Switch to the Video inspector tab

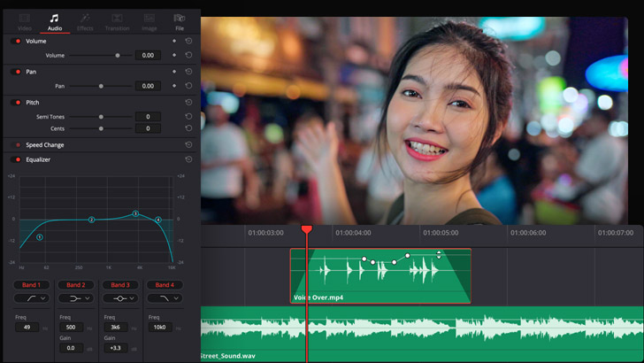tap(25, 21)
